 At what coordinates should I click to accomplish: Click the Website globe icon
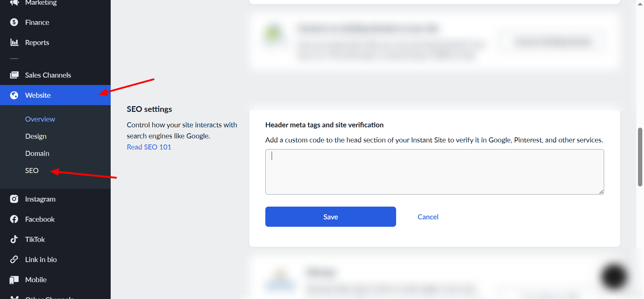pos(14,95)
